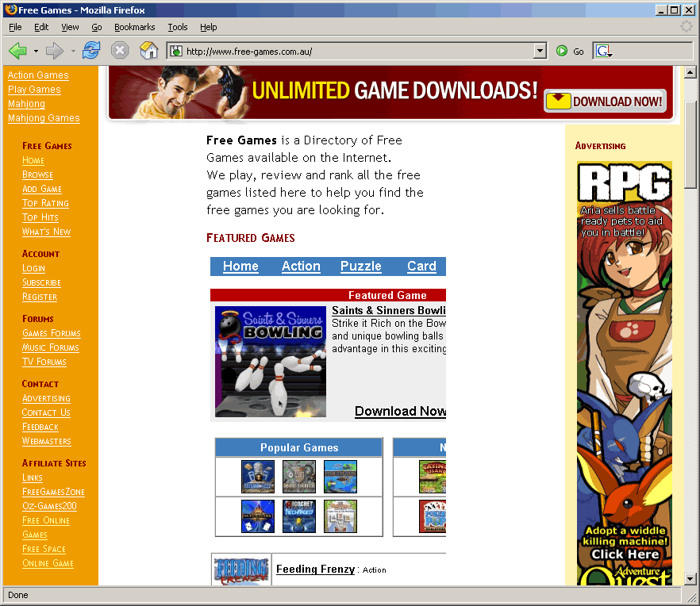Click the Top Rating sidebar link
The height and width of the screenshot is (606, 700).
pyautogui.click(x=45, y=203)
